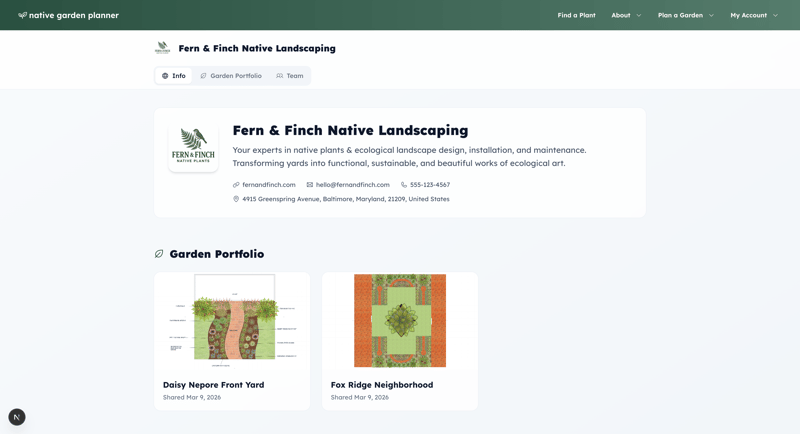Click the native garden planner bird logo
This screenshot has width=800, height=434.
[x=22, y=16]
